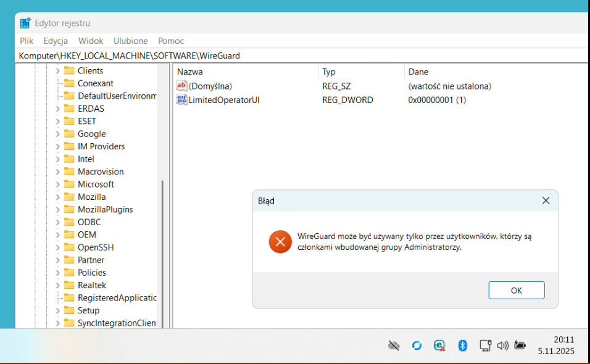This screenshot has height=364, width=590.
Task: Expand the MozillaPlugins key chevron
Action: (x=57, y=209)
